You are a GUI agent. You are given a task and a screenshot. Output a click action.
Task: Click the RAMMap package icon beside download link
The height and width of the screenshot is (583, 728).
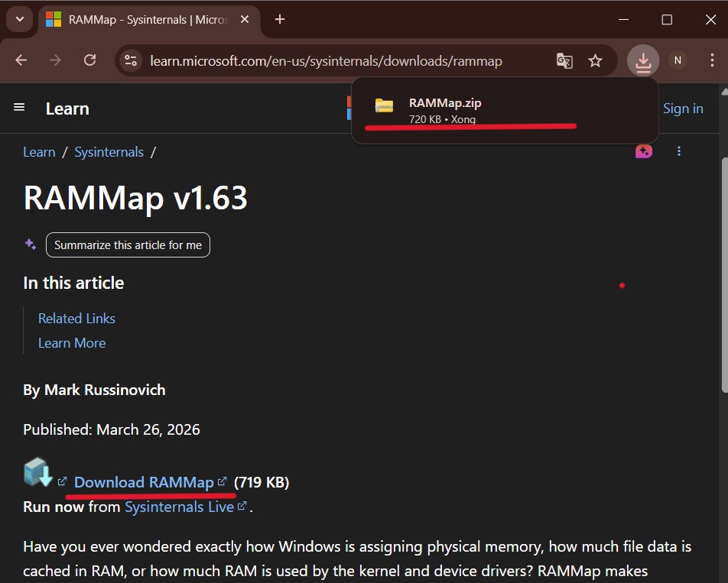pos(38,472)
